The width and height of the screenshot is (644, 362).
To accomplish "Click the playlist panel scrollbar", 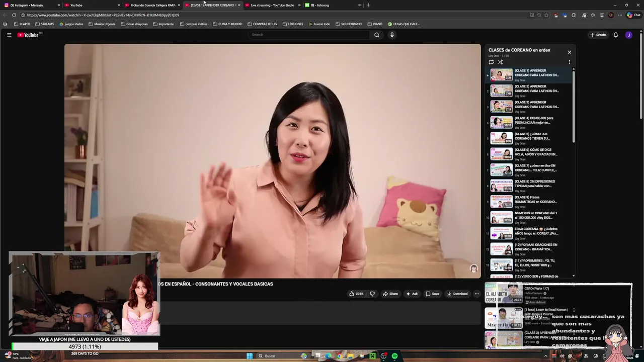I will (574, 106).
